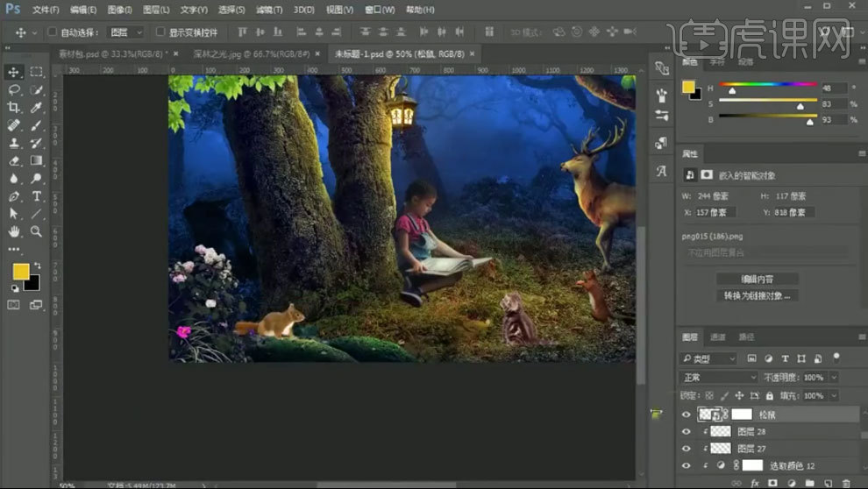Open the 填充 fill dropdown arrow
Image resolution: width=868 pixels, height=489 pixels.
[834, 395]
